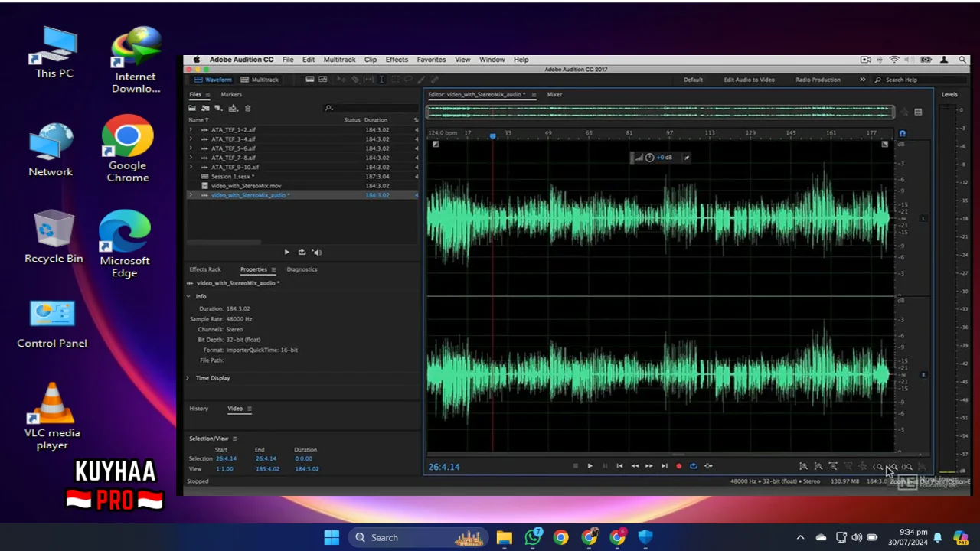980x551 pixels.
Task: Play audio from the editor transport
Action: 590,466
